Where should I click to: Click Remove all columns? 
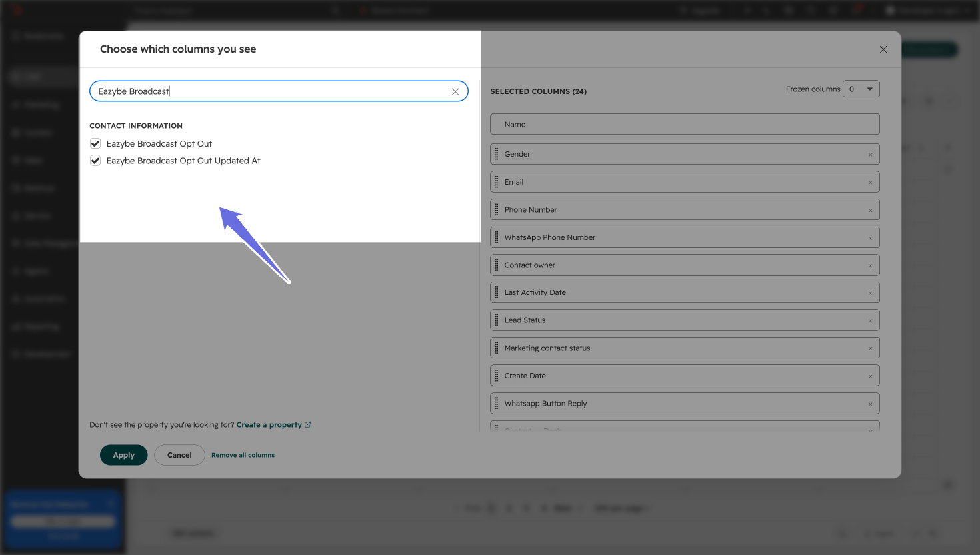pyautogui.click(x=243, y=455)
